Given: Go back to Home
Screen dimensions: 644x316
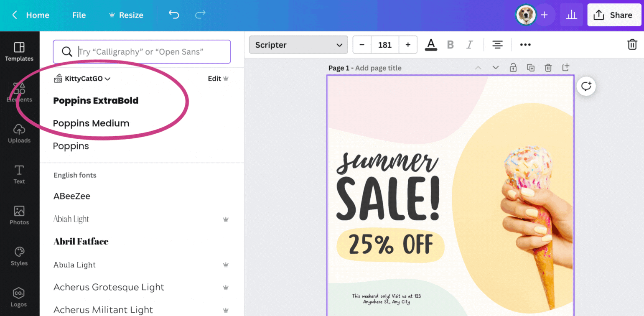Looking at the screenshot, I should (31, 15).
